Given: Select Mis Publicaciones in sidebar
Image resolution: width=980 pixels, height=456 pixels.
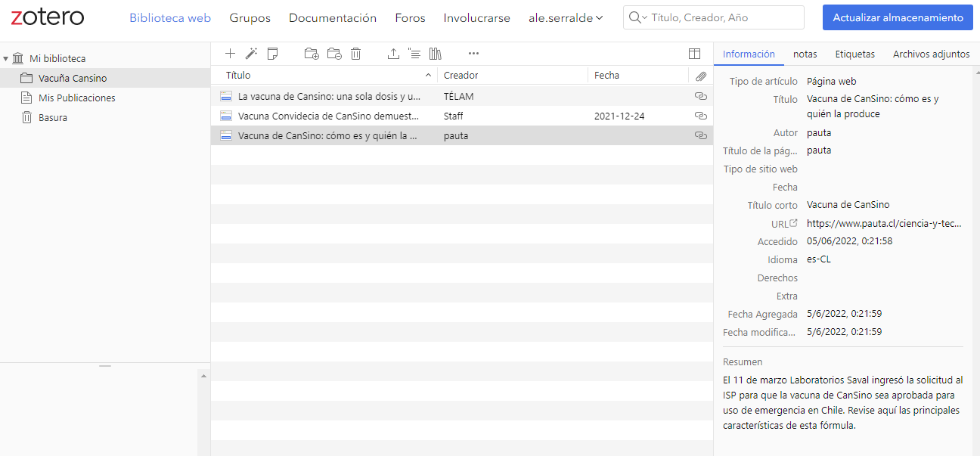Looking at the screenshot, I should (x=105, y=98).
